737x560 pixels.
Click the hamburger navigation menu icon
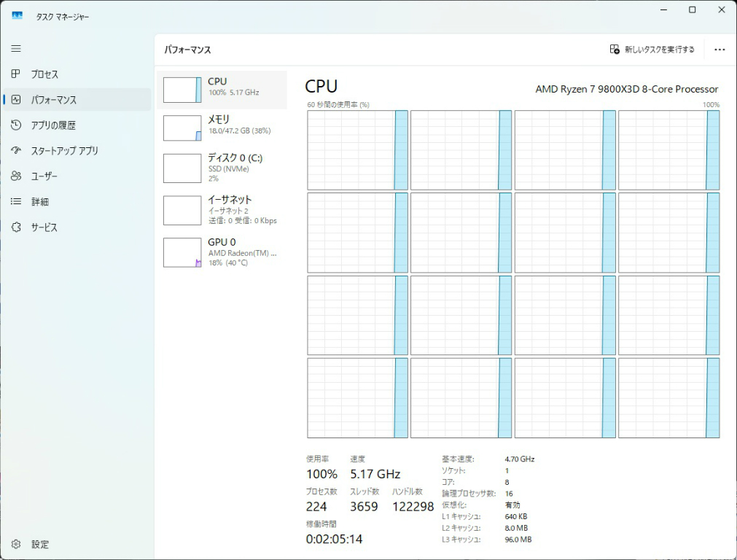[x=16, y=49]
